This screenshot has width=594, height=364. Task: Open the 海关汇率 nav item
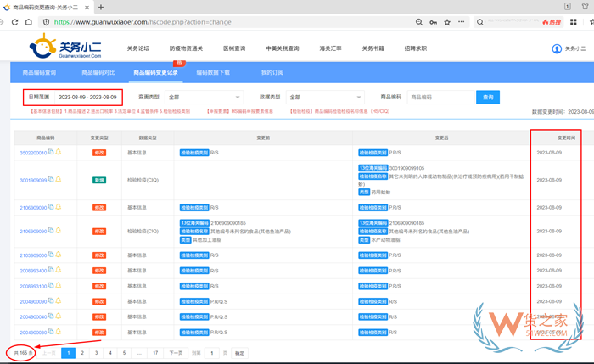click(330, 48)
